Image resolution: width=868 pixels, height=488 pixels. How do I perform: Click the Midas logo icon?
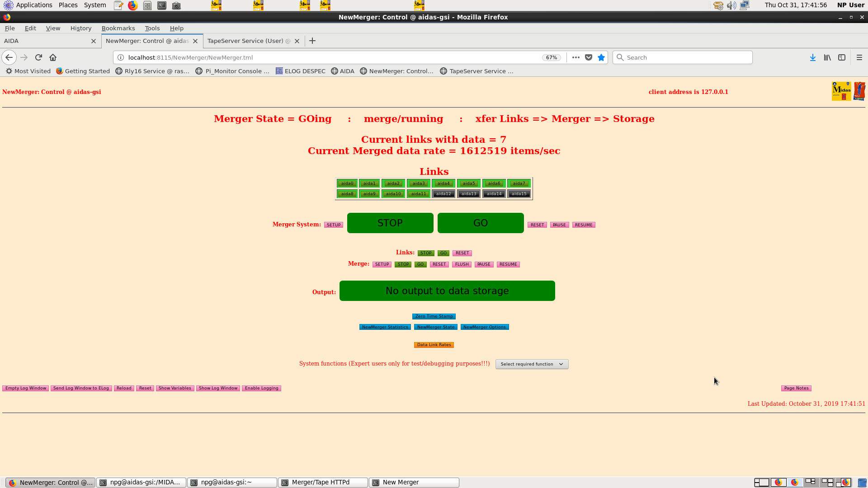pyautogui.click(x=841, y=91)
